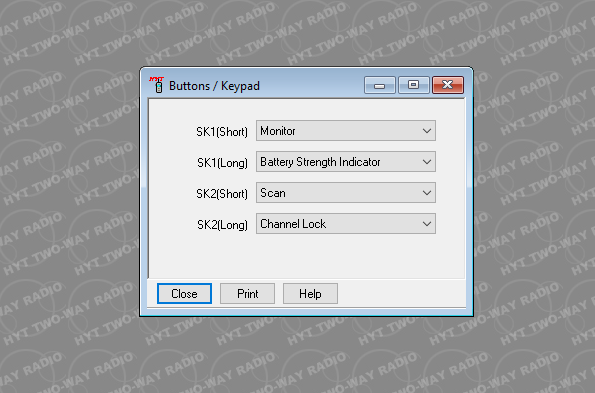Click the SK1(Short) label
595x393 pixels.
click(x=222, y=132)
